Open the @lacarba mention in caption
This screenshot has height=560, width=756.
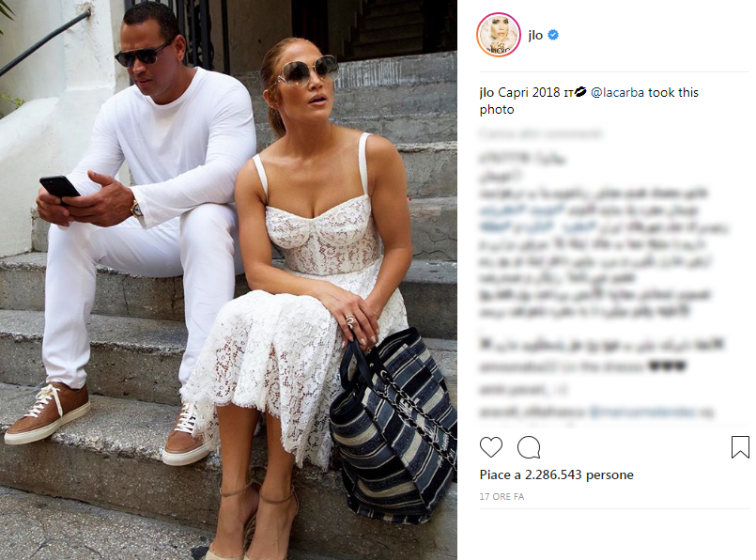click(617, 92)
